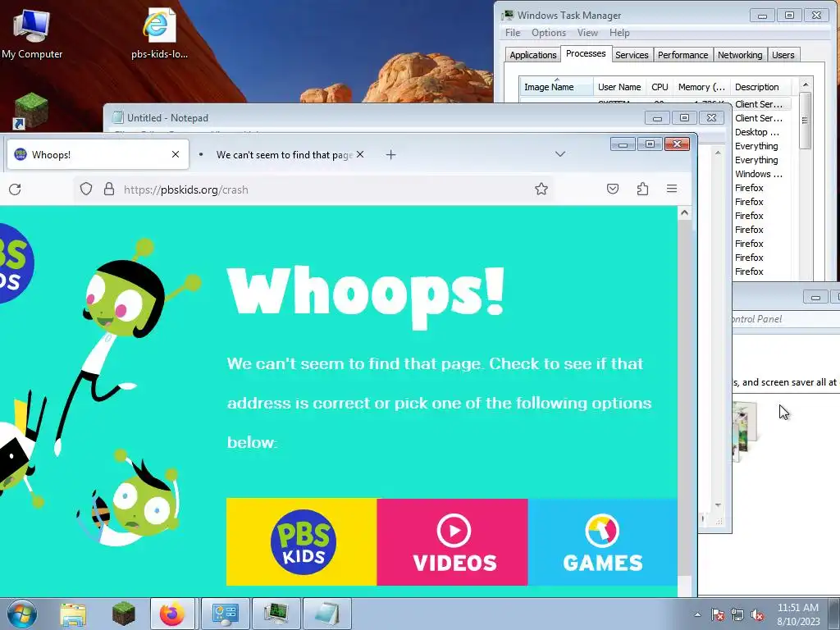Open Performance tab in Task Manager
Viewport: 840px width, 630px height.
tap(682, 55)
